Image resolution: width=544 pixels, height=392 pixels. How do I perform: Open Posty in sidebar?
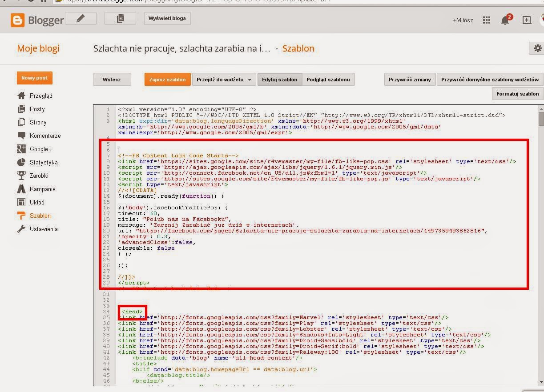37,109
